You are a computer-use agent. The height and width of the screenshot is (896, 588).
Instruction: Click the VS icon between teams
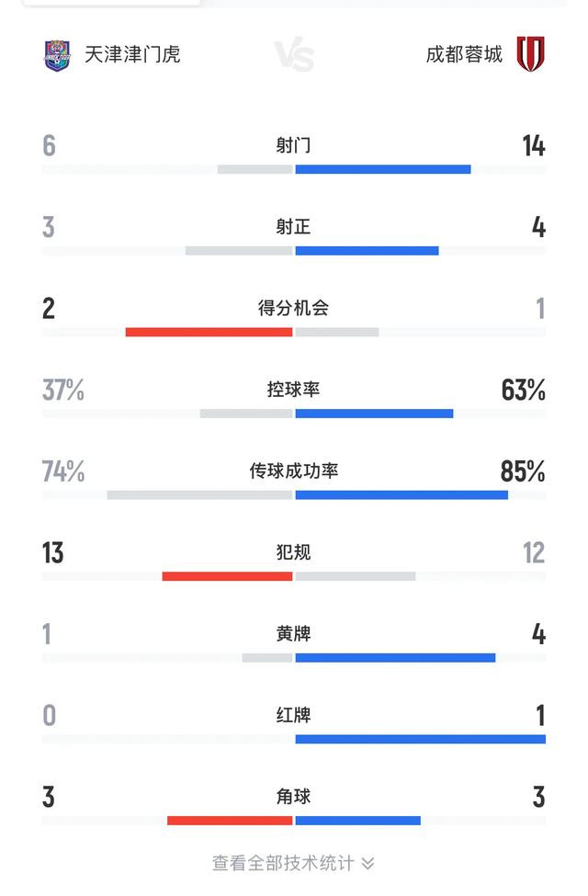pyautogui.click(x=294, y=55)
